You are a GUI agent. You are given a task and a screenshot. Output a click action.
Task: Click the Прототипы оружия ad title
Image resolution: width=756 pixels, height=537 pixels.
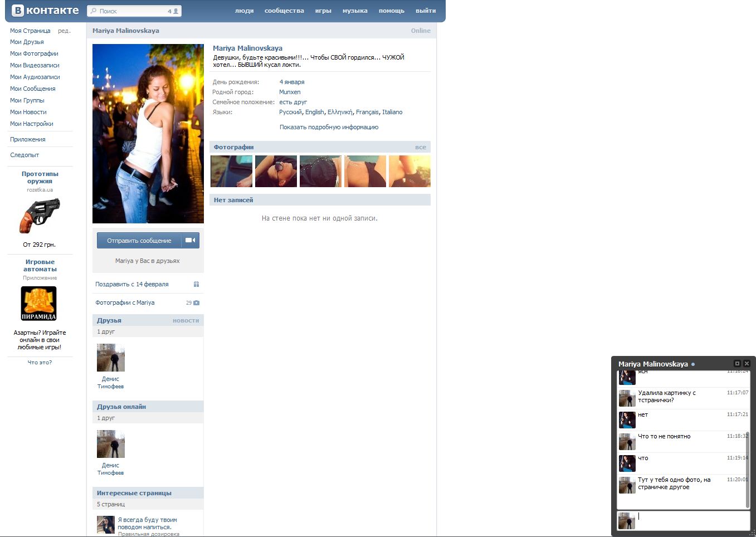tap(40, 177)
